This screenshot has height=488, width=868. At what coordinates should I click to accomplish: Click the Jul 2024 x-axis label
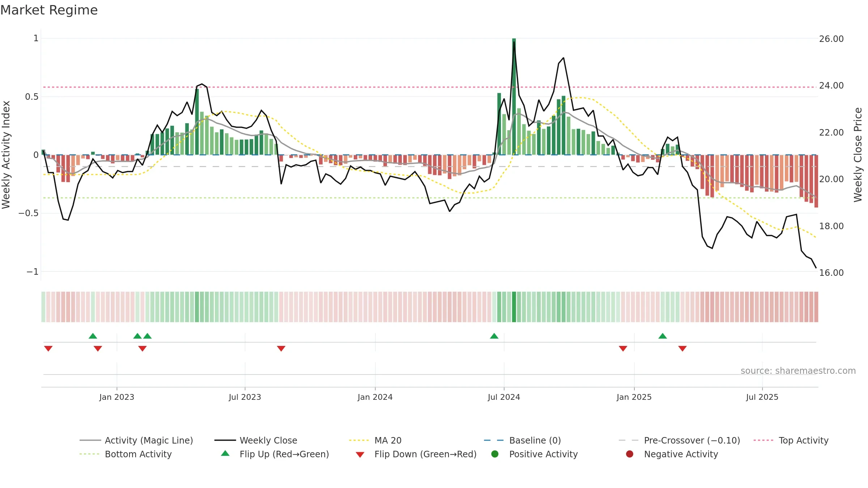[504, 397]
